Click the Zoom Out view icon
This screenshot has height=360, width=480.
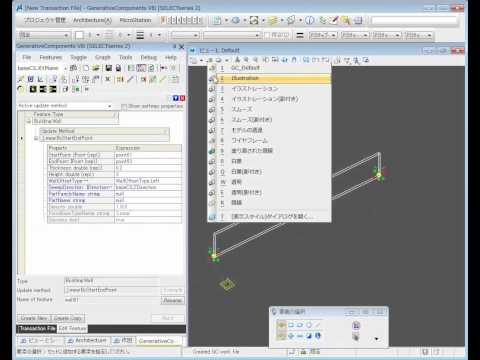click(x=255, y=60)
